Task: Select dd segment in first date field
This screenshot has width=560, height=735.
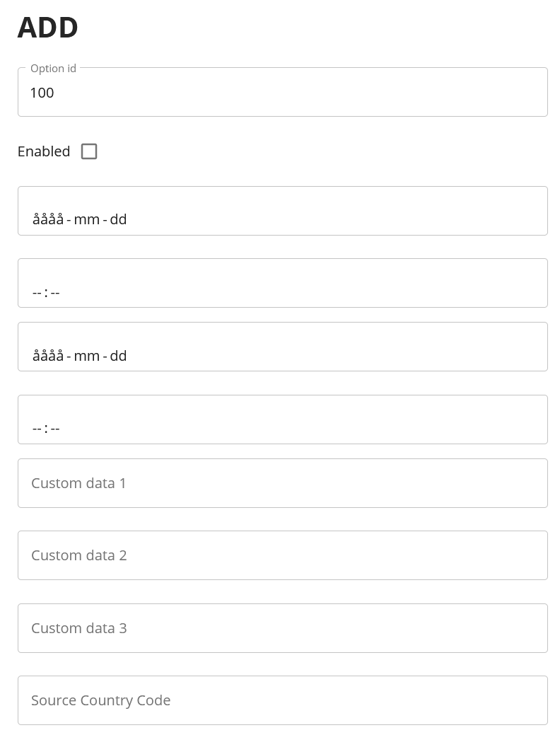Action: (118, 219)
